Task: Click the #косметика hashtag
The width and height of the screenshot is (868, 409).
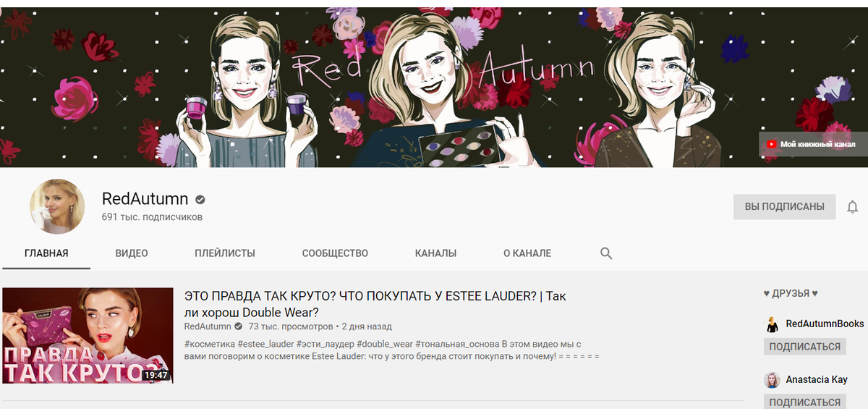Action: 209,344
